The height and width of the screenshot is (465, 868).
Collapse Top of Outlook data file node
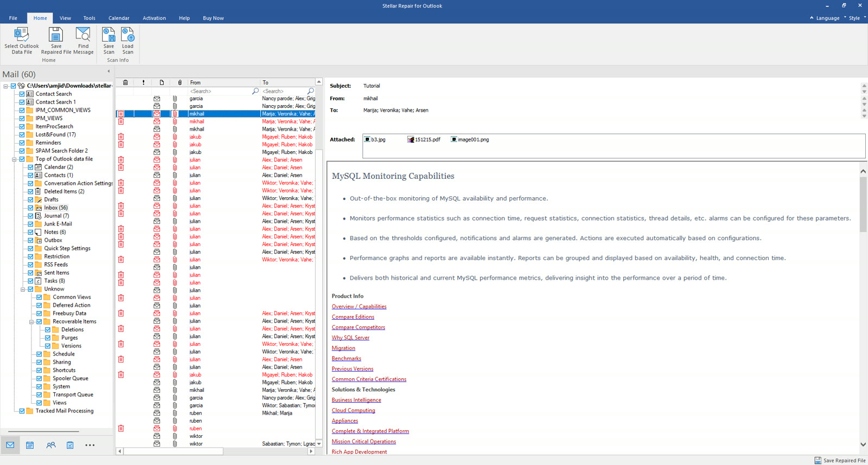pyautogui.click(x=14, y=159)
